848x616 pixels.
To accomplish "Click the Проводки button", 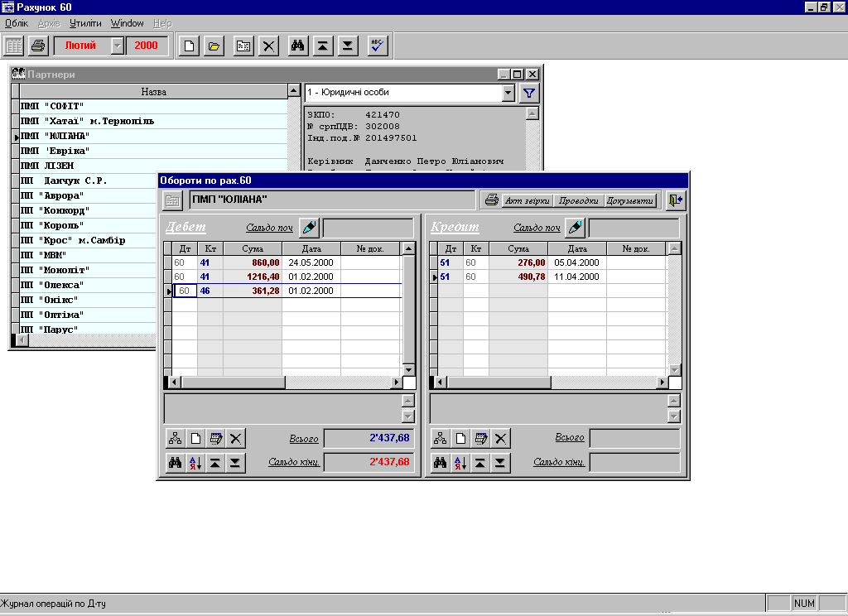I will point(578,200).
